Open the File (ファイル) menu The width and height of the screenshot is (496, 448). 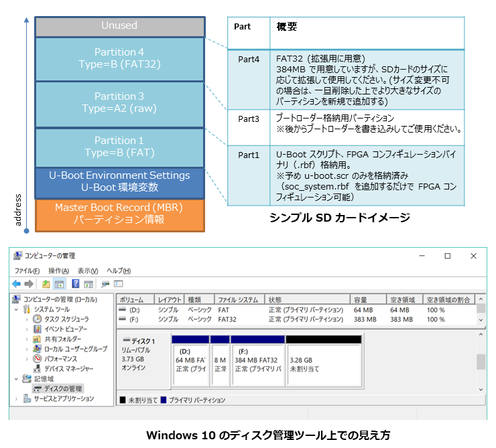pos(27,271)
